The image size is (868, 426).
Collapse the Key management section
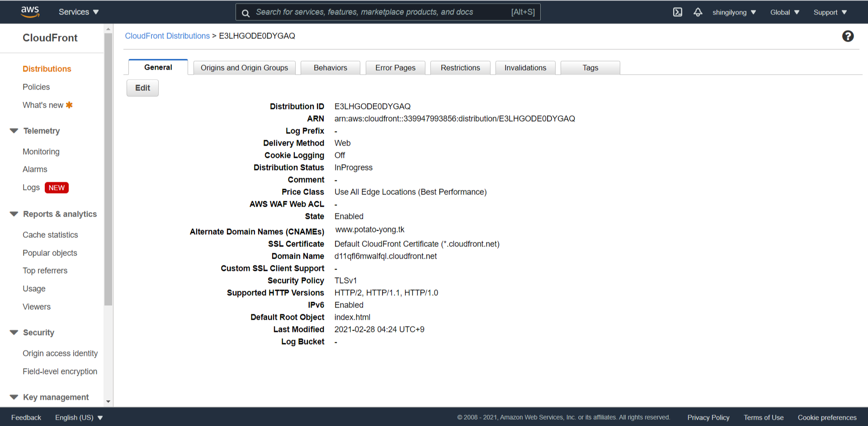[14, 397]
